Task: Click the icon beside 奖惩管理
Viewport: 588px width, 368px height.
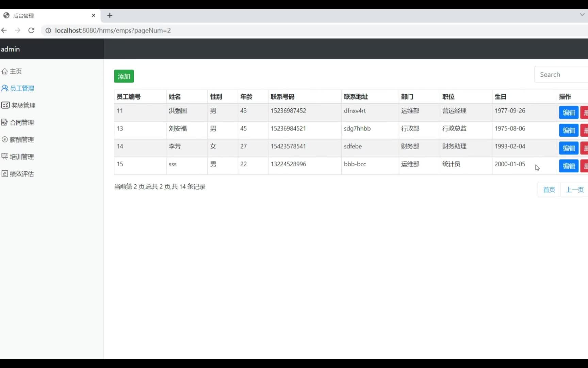Action: 5,105
